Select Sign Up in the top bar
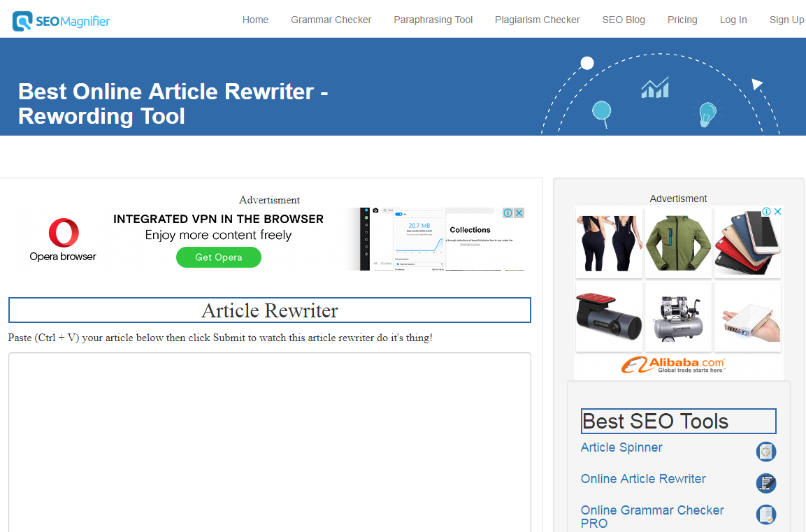 (786, 20)
